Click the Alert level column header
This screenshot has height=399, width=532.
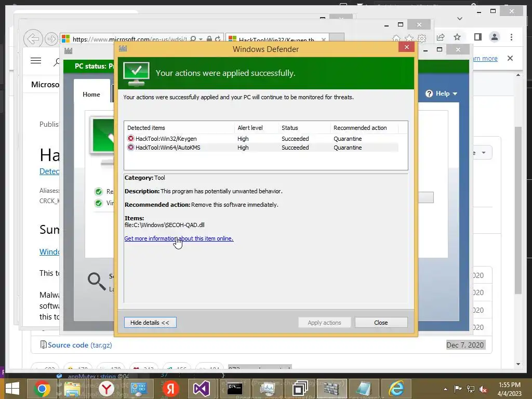point(250,128)
